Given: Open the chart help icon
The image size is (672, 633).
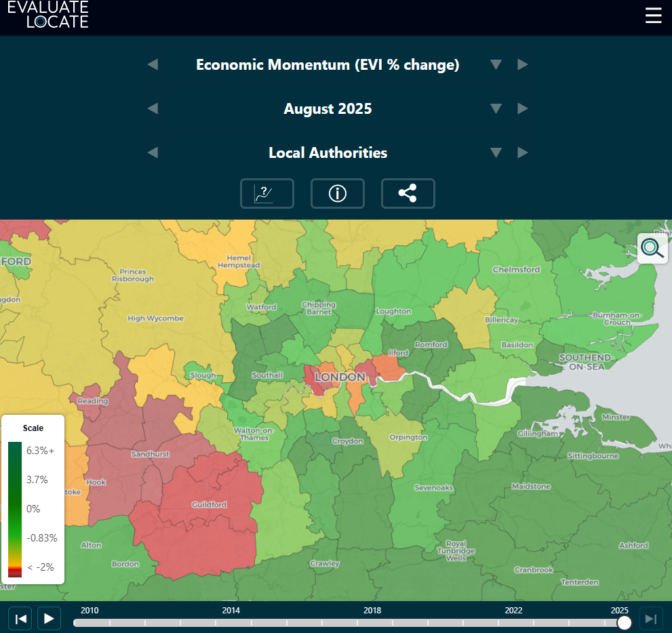Looking at the screenshot, I should 267,194.
